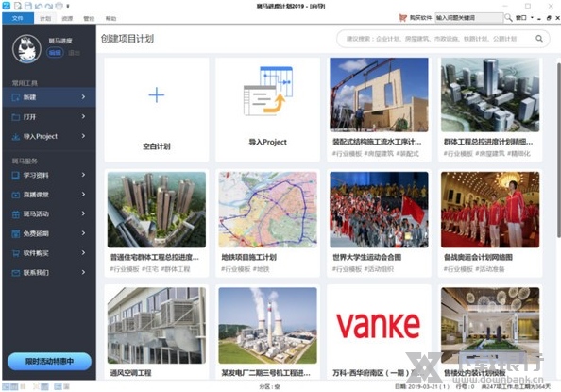Viewport: 561px width, 392px height.
Task: Click the 打开 folder icon in sidebar
Action: tap(15, 117)
